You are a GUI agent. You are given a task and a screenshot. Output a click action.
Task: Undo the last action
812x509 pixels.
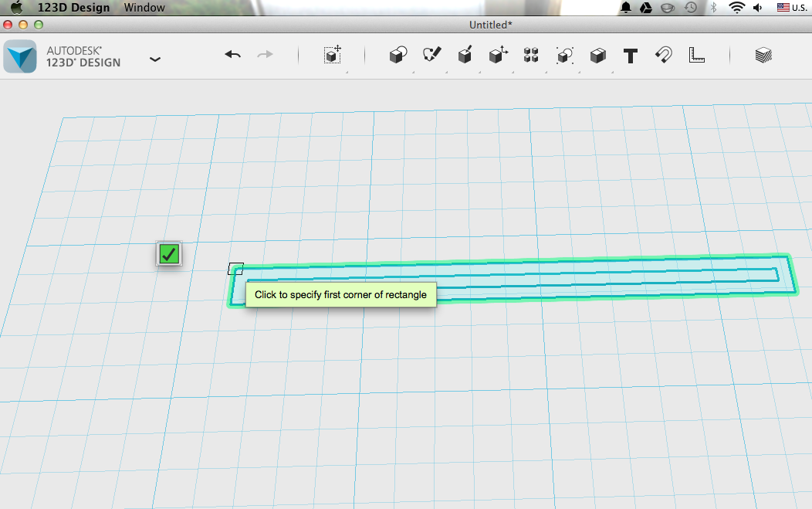[233, 54]
